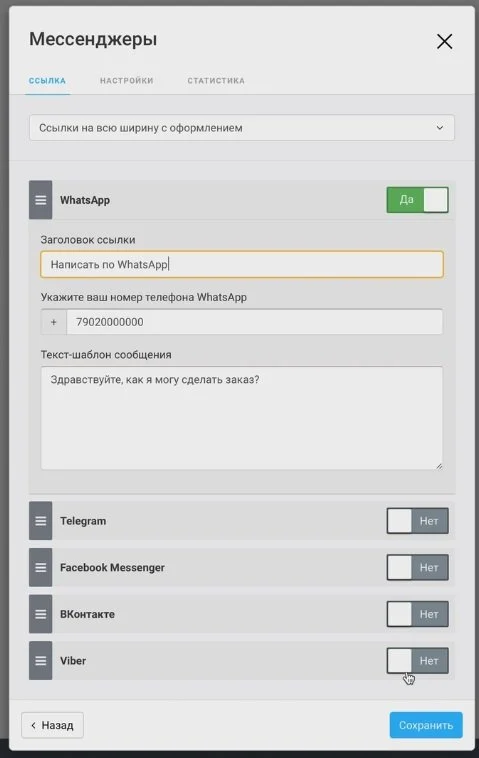Switch to the Настройки tab
Screen dimensions: 479x758
(127, 81)
